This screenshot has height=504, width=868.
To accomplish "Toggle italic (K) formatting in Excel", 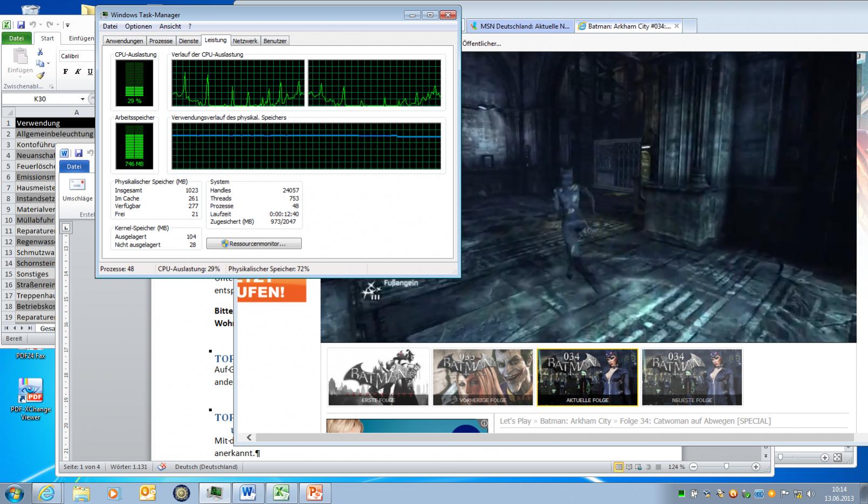I will (x=78, y=72).
